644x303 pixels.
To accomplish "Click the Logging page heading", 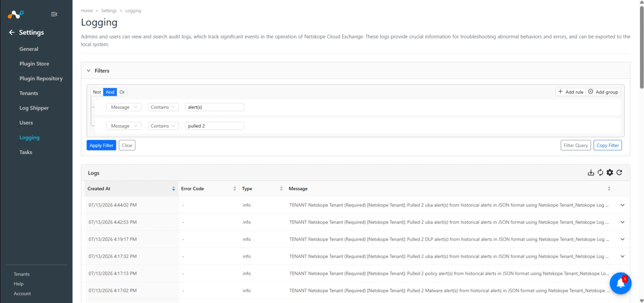I will [99, 22].
